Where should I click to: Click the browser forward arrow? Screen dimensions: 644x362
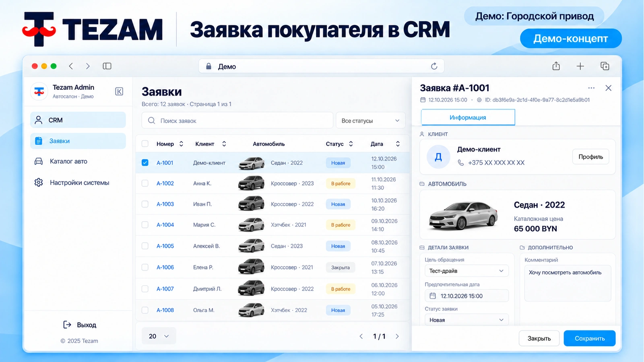pos(88,66)
